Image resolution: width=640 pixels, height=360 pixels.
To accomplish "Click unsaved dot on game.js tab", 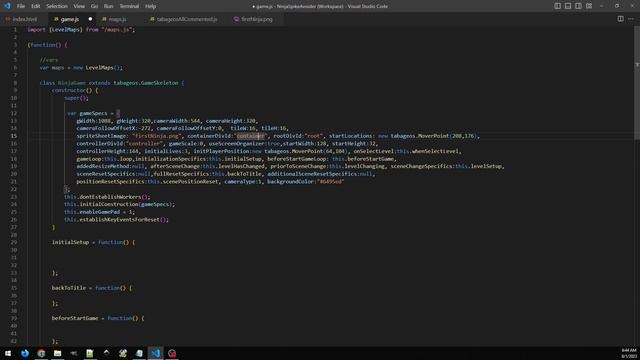I will (x=90, y=19).
